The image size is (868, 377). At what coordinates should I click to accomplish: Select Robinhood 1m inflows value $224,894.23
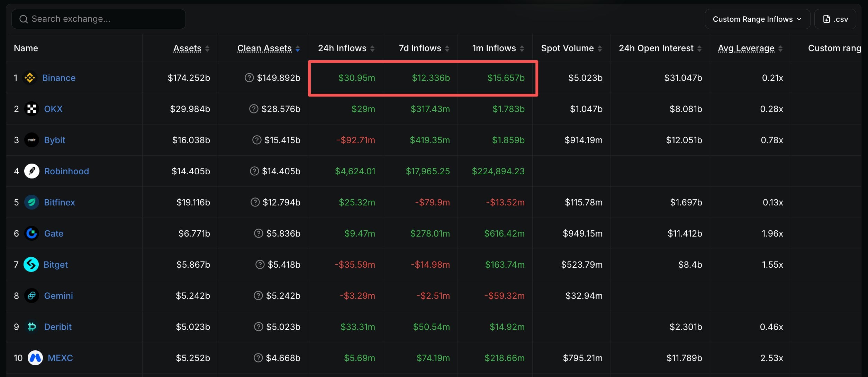(x=498, y=171)
